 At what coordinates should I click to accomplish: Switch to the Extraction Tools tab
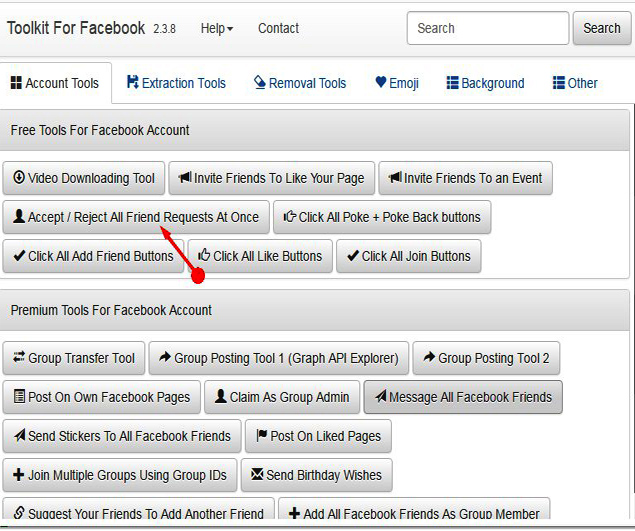tap(176, 83)
